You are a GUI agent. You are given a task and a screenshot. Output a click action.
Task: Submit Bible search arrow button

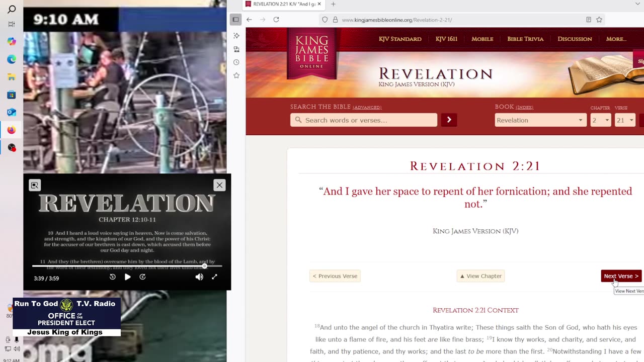[x=449, y=120]
